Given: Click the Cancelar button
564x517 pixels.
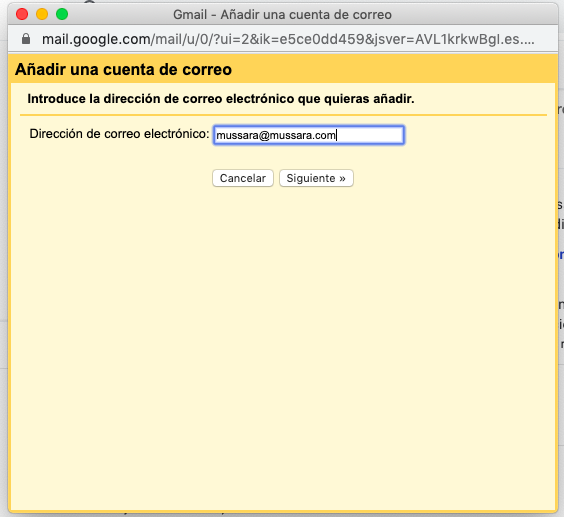Looking at the screenshot, I should click(x=243, y=178).
